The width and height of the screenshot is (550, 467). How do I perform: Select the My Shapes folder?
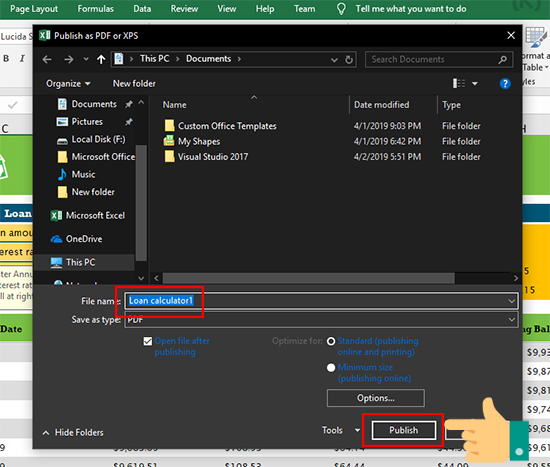click(x=199, y=141)
